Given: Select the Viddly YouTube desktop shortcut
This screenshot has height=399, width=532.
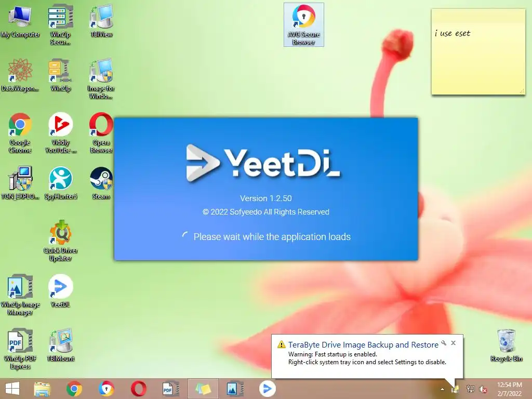Looking at the screenshot, I should point(60,133).
